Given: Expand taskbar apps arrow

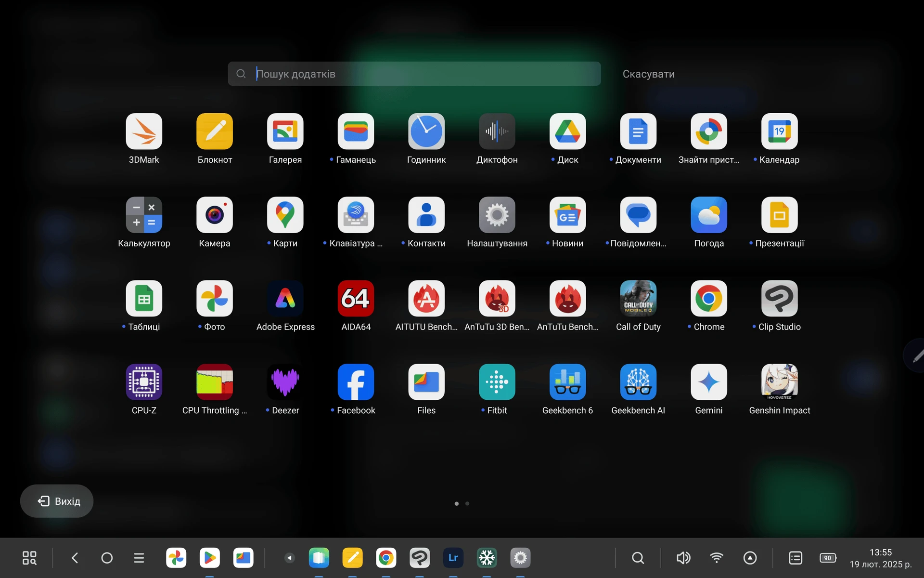Looking at the screenshot, I should click(289, 558).
